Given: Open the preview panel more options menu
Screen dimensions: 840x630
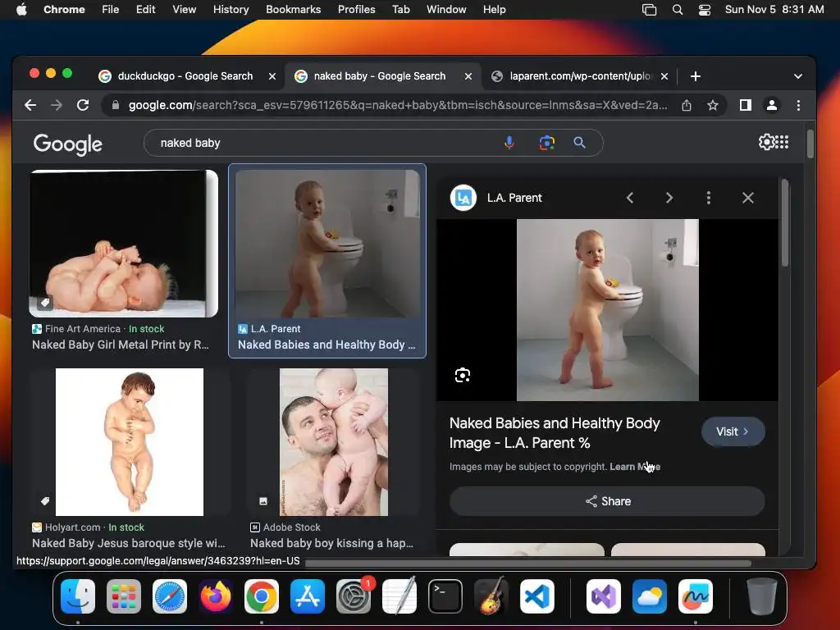Looking at the screenshot, I should [x=708, y=199].
